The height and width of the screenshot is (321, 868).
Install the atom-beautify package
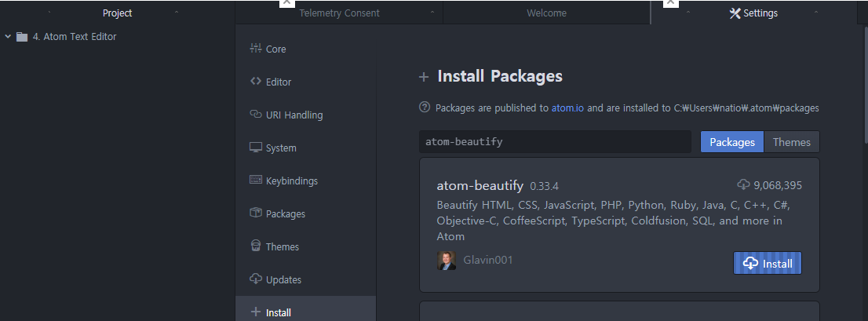click(768, 264)
